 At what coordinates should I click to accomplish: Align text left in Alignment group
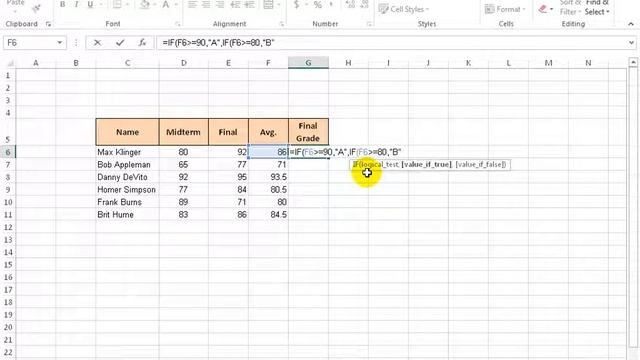click(192, 4)
